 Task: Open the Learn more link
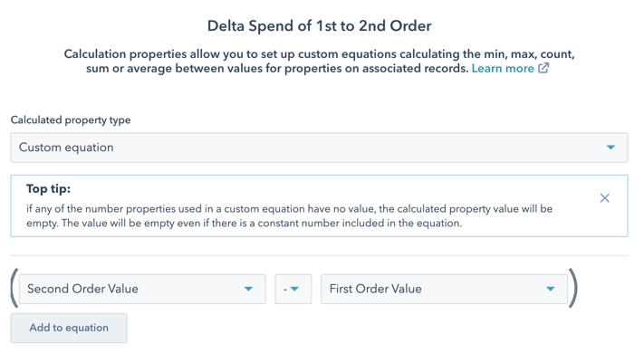point(503,68)
